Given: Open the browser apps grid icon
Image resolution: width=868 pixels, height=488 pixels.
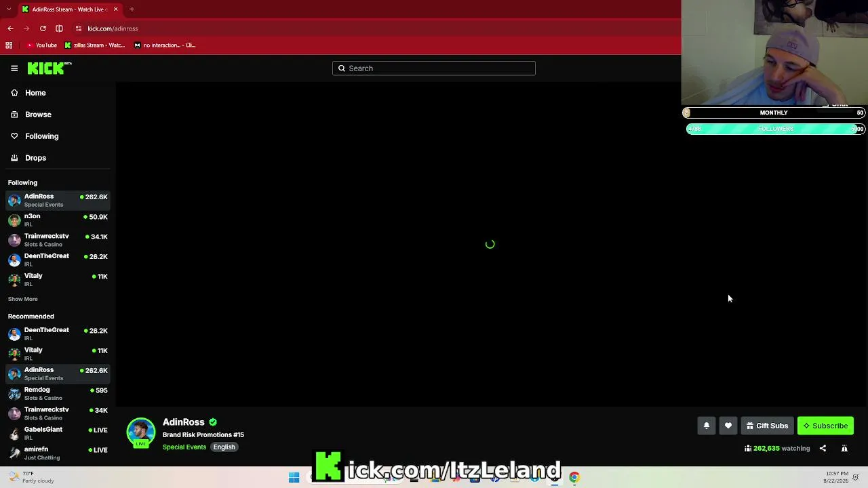Looking at the screenshot, I should [x=9, y=45].
